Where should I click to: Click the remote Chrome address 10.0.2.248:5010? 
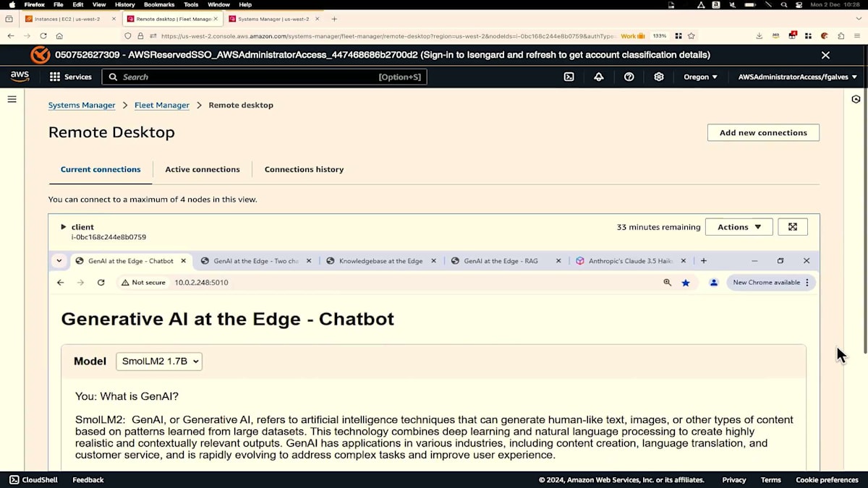click(201, 283)
